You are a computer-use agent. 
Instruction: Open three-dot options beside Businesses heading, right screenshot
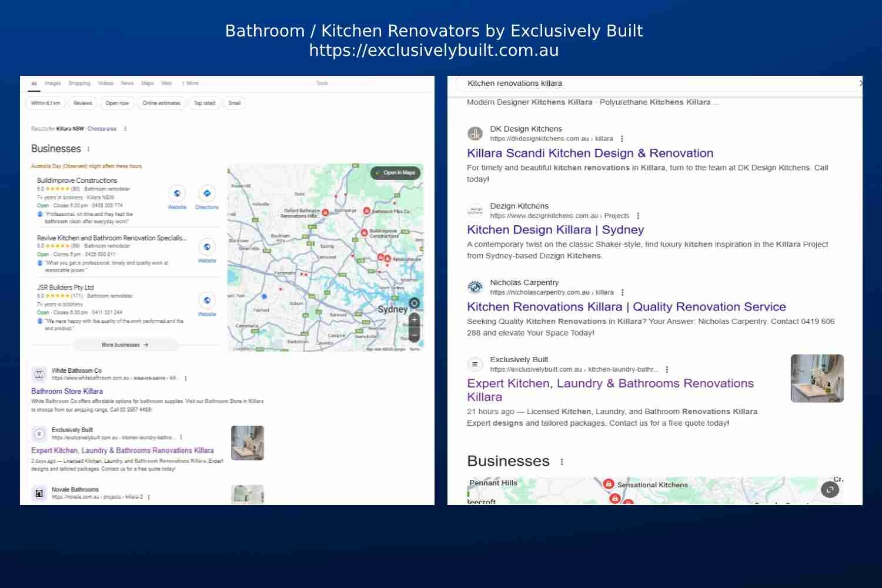point(562,462)
